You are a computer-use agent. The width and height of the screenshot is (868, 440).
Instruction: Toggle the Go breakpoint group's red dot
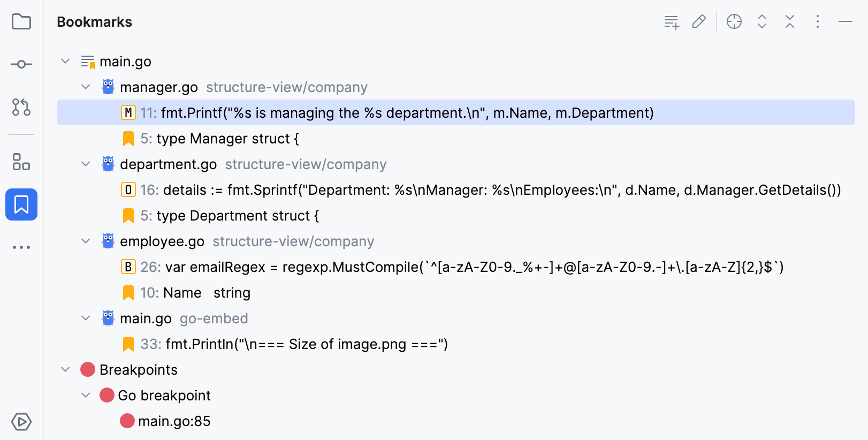tap(107, 396)
